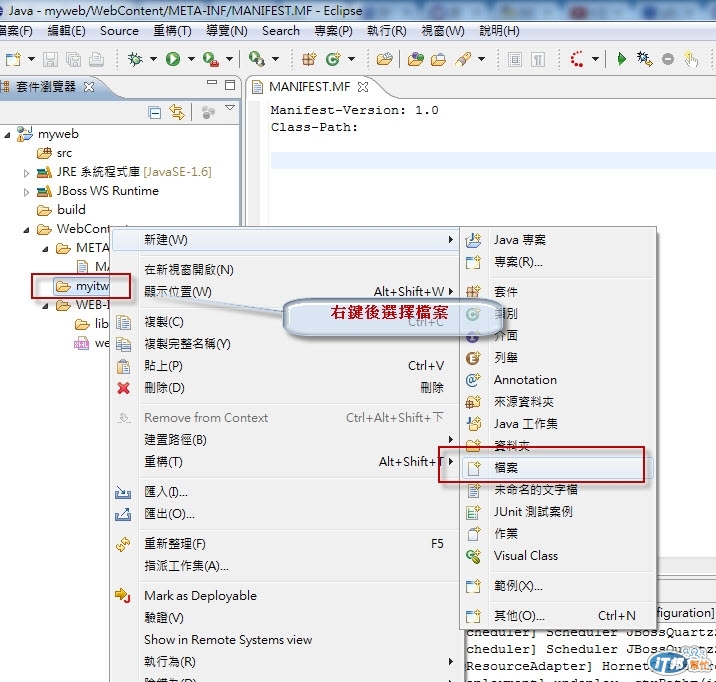Click the Save disk icon in toolbar
Viewport: 716px width, 682px height.
click(50, 59)
